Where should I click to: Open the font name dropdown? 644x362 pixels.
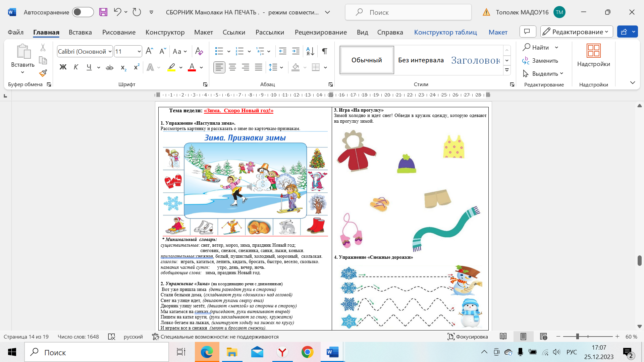pyautogui.click(x=110, y=52)
